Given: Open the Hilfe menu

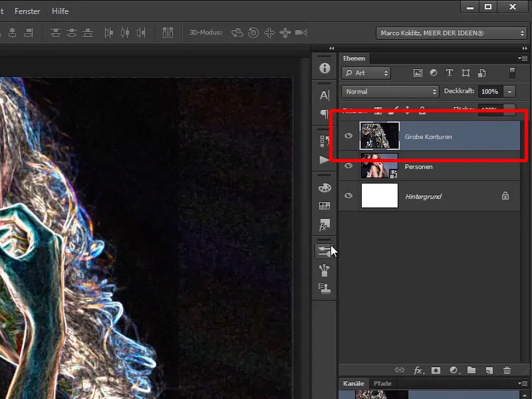Looking at the screenshot, I should pos(60,11).
